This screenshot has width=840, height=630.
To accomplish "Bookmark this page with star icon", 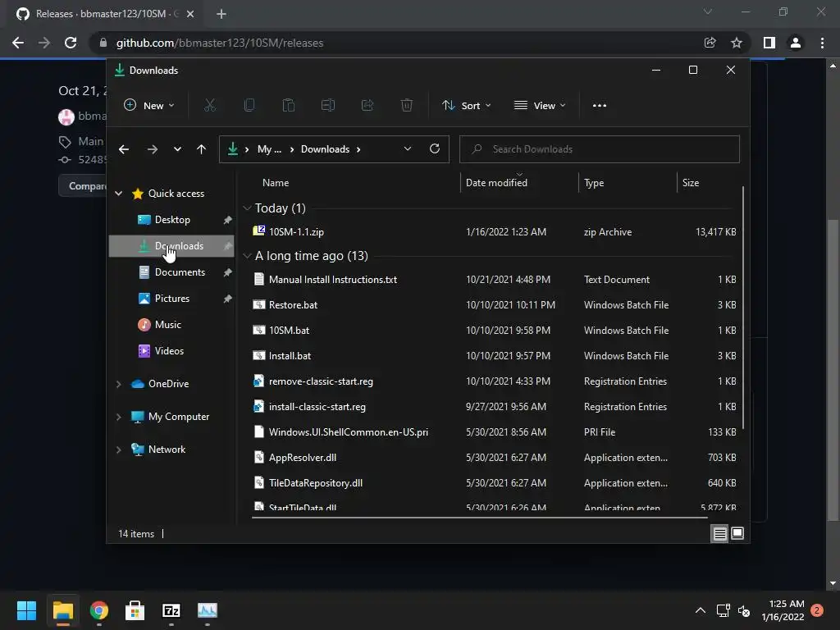I will [x=737, y=43].
